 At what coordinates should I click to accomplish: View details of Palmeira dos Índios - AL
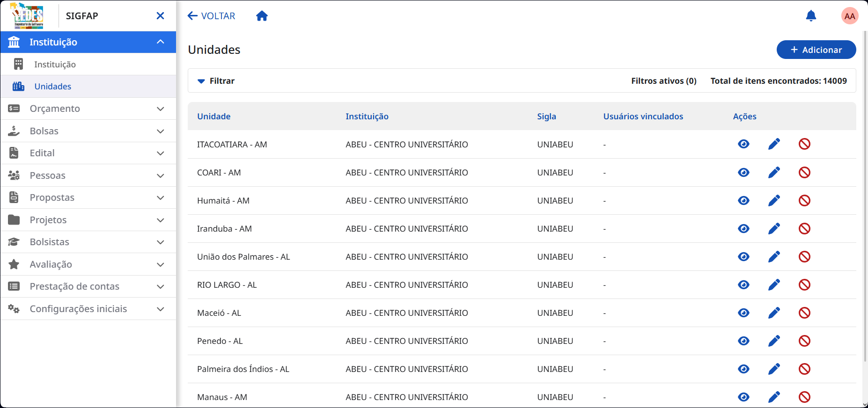[743, 369]
